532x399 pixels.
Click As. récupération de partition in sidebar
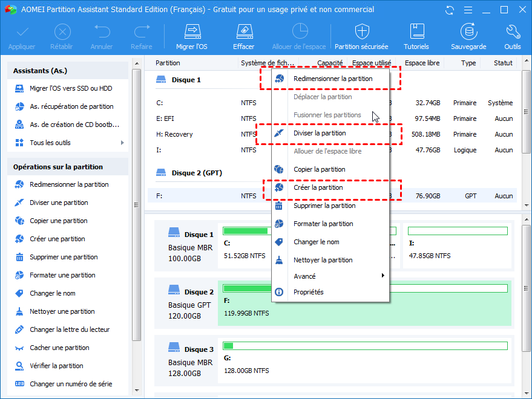pos(71,106)
